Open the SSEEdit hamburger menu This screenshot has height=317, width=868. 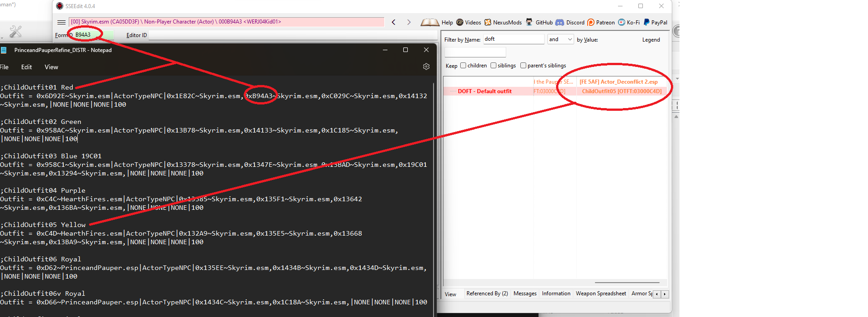[61, 22]
